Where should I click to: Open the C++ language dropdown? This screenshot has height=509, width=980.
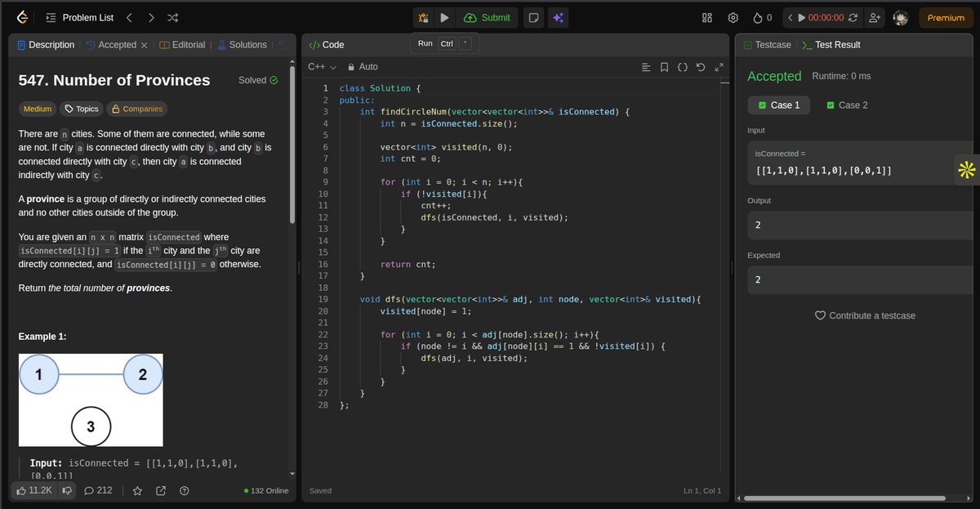click(323, 67)
